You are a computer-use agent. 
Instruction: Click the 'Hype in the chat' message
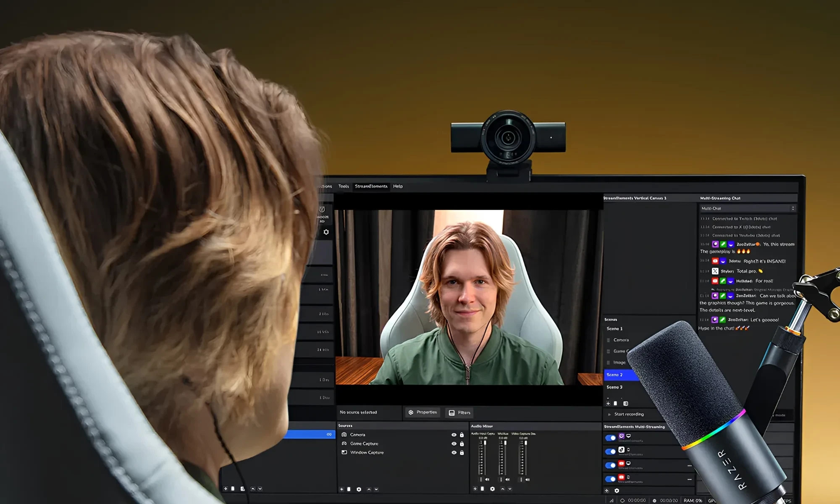click(x=724, y=328)
